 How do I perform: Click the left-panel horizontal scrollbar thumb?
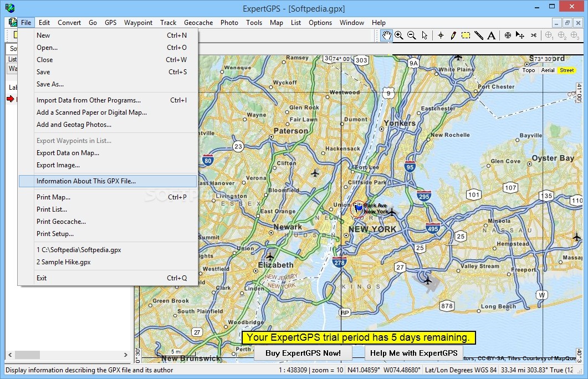(27, 355)
